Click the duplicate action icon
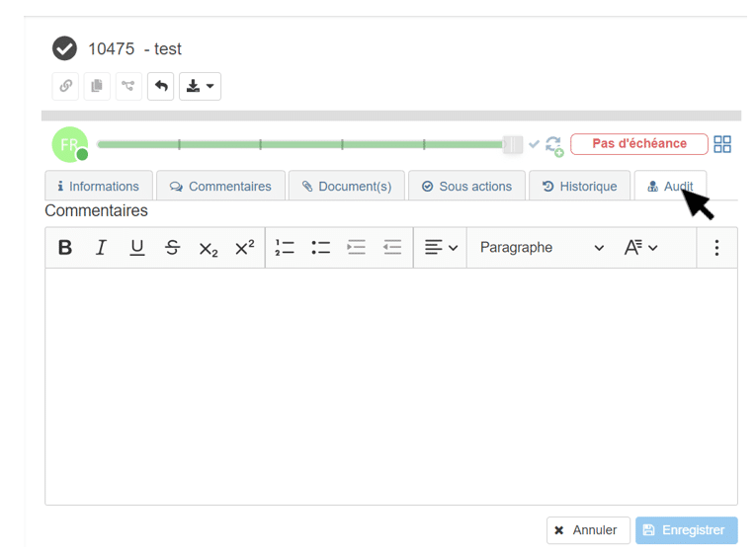756x555 pixels. [97, 86]
